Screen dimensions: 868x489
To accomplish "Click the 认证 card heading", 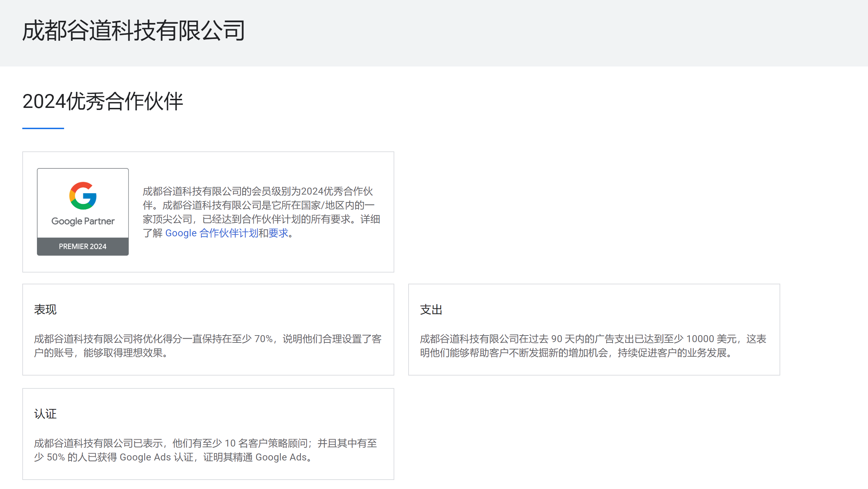I will [x=45, y=414].
